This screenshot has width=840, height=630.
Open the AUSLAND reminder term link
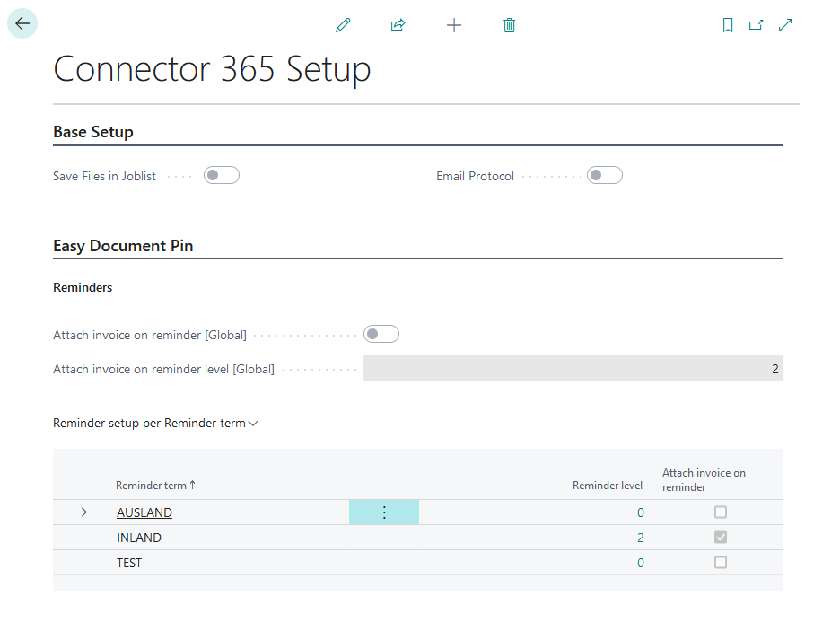tap(144, 512)
